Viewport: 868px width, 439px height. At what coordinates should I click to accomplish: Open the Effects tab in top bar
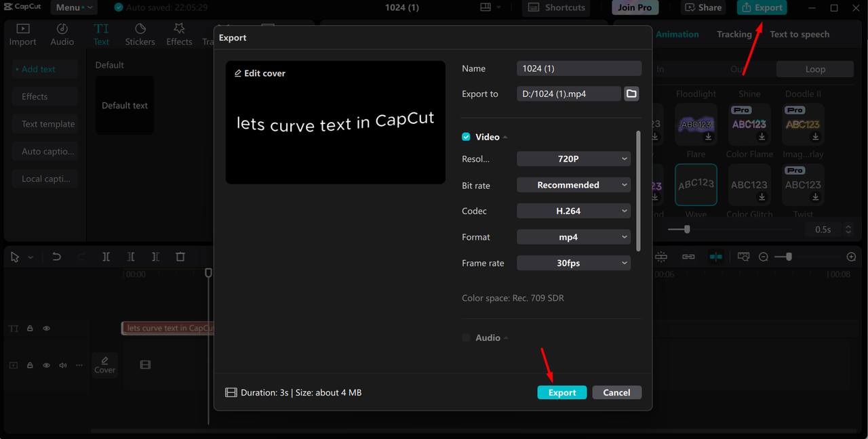click(179, 35)
